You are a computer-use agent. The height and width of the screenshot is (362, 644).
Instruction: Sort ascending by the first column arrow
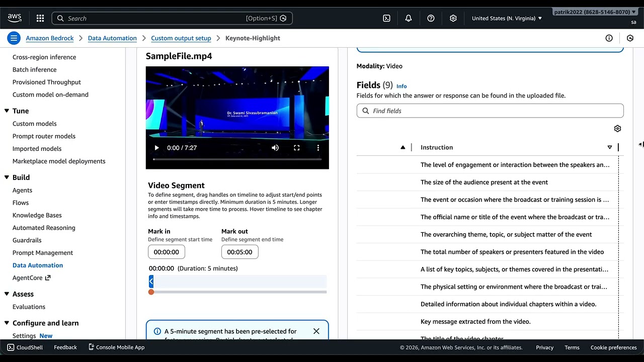(x=403, y=147)
